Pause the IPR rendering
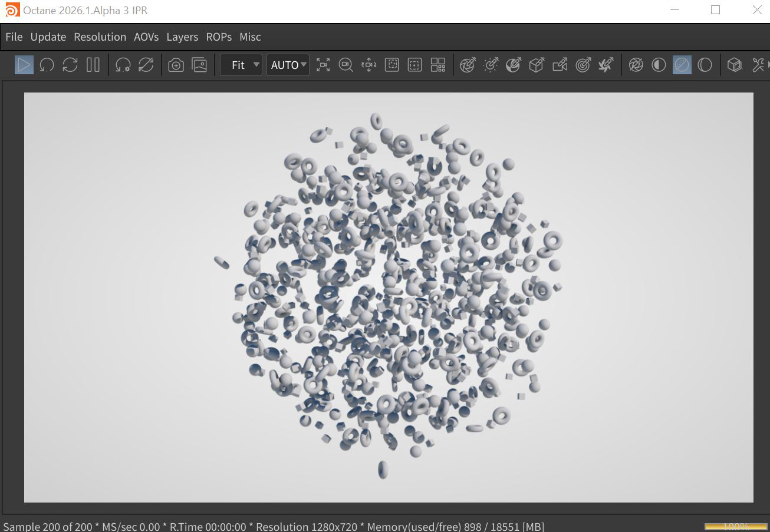Viewport: 770px width, 532px height. tap(93, 65)
